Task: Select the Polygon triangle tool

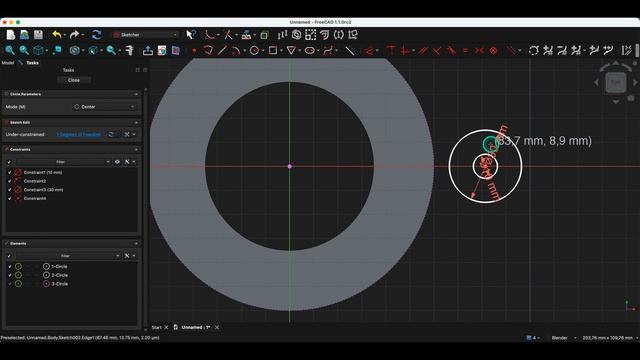Action: tap(291, 51)
